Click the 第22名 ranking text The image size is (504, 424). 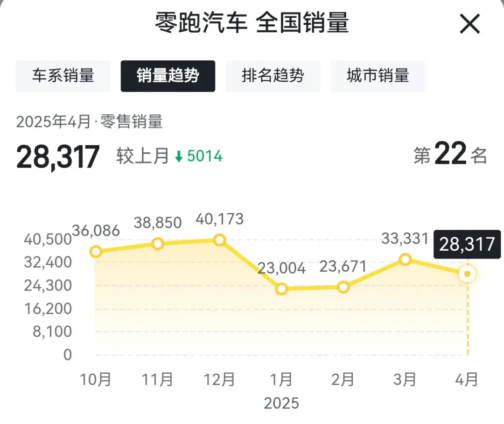450,154
